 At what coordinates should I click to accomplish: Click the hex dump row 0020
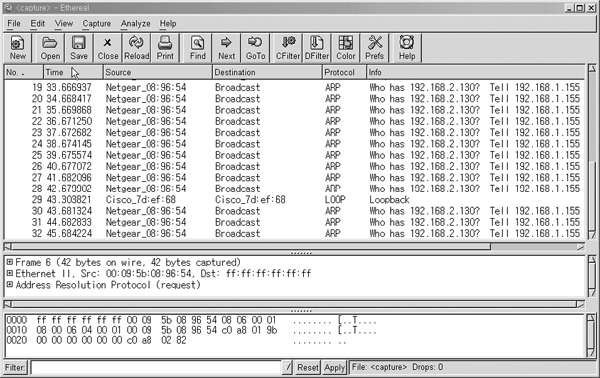pos(176,340)
